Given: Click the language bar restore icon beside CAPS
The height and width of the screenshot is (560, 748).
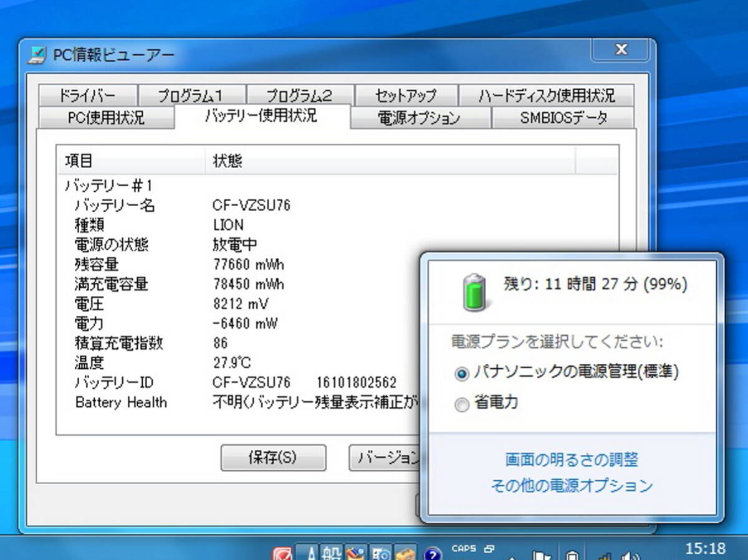Looking at the screenshot, I should (489, 549).
